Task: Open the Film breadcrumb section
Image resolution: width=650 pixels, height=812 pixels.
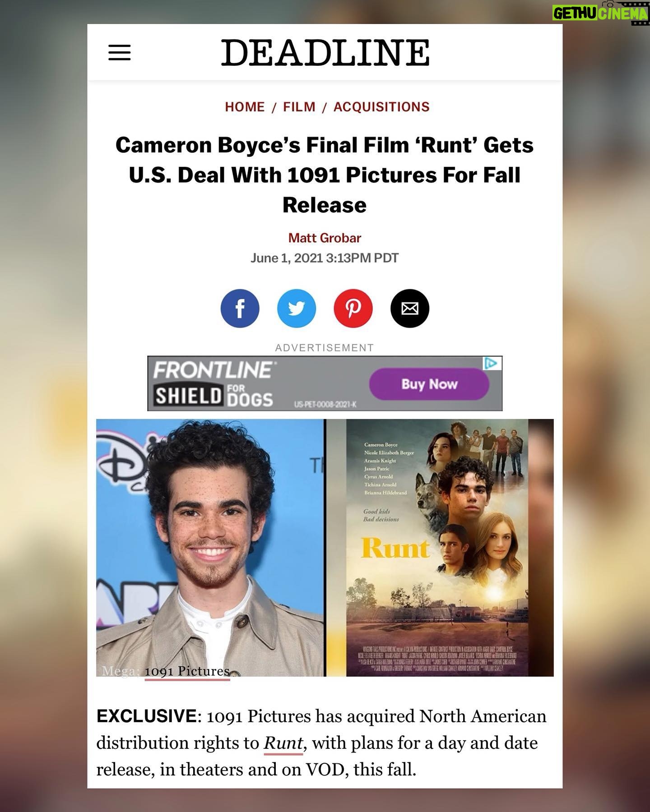Action: click(x=299, y=107)
